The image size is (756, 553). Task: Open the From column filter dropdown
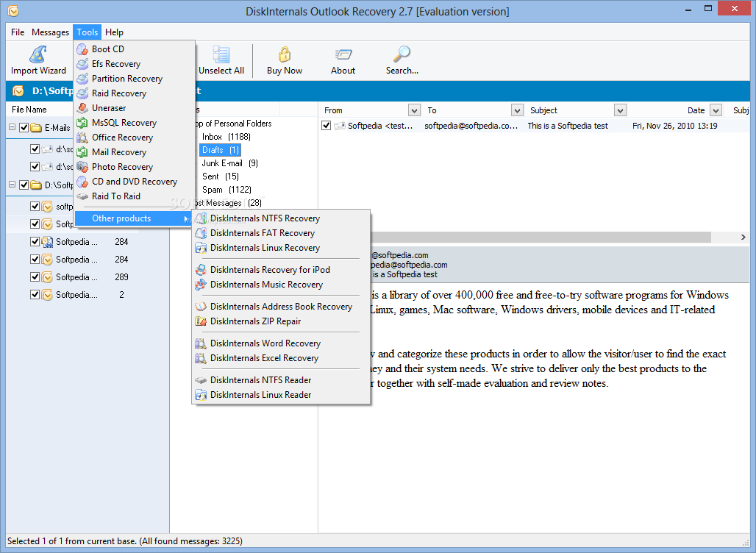414,110
